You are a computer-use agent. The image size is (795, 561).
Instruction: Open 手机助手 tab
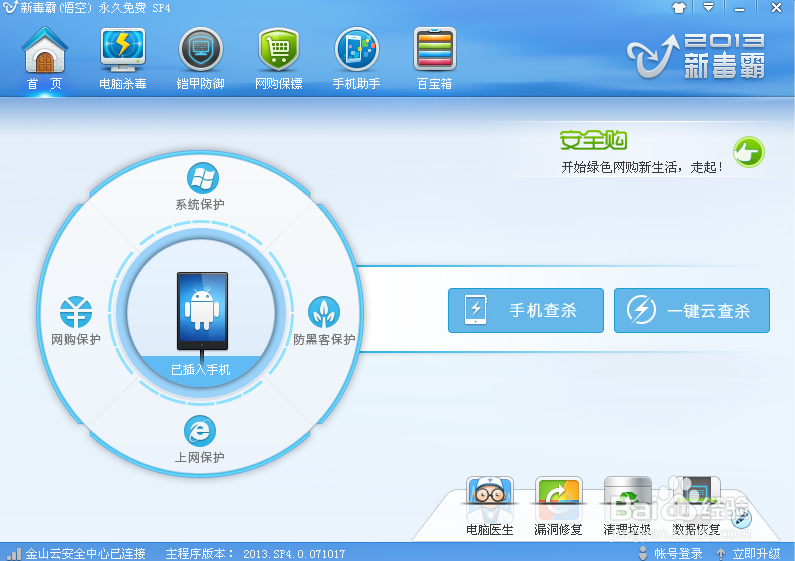click(x=356, y=58)
